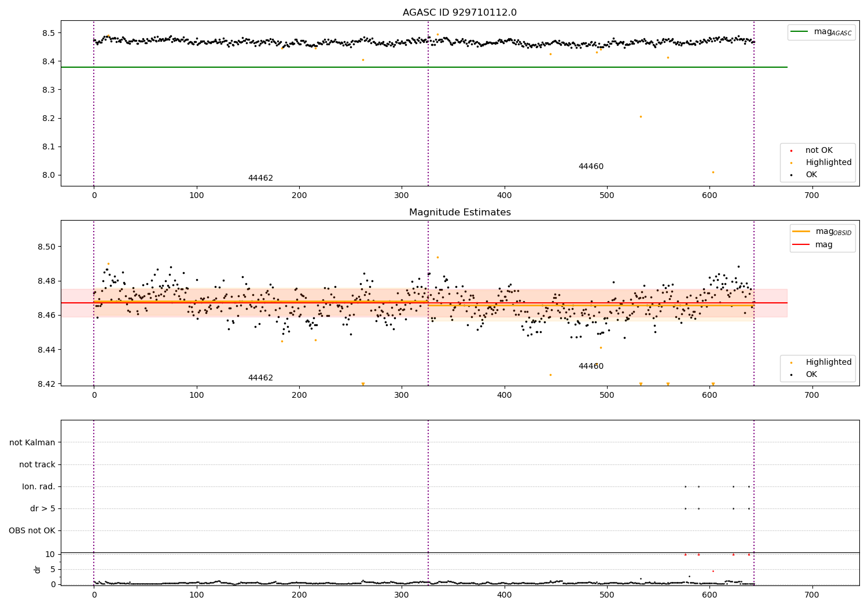Click the 700 x-axis tick of the top plot
The width and height of the screenshot is (868, 608).
[812, 196]
